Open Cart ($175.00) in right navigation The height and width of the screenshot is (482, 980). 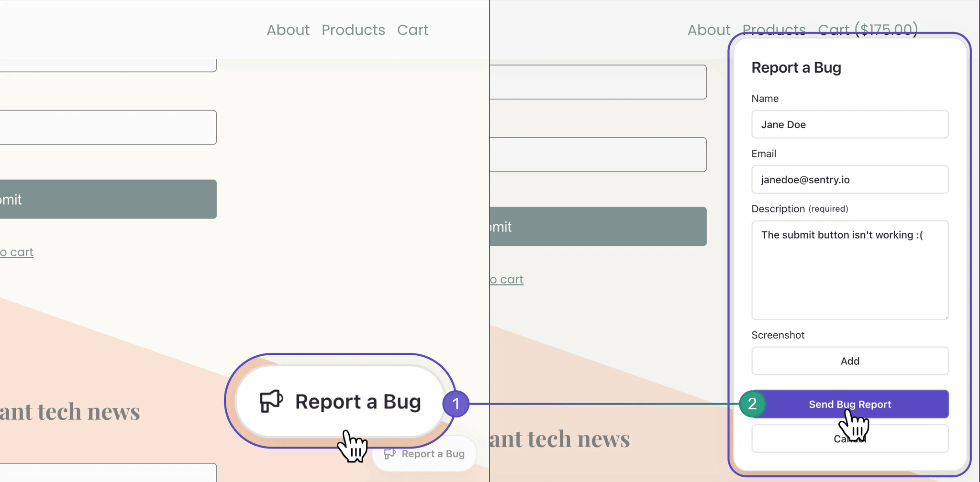click(868, 30)
